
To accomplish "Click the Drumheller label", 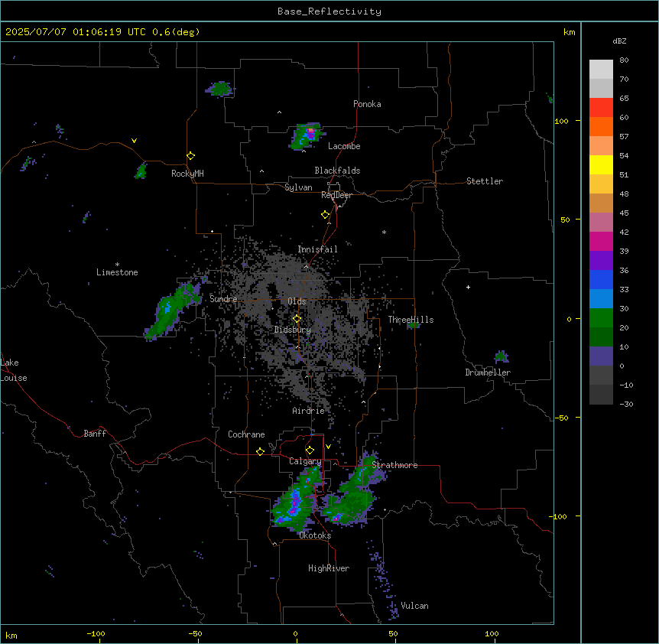I will pyautogui.click(x=488, y=372).
